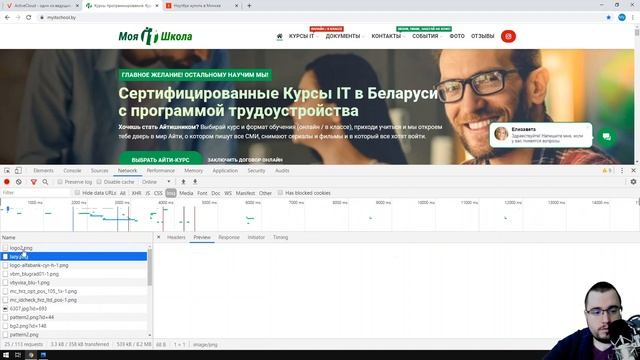This screenshot has height=360, width=640.
Task: Click the browser address bar
Action: tap(318, 18)
